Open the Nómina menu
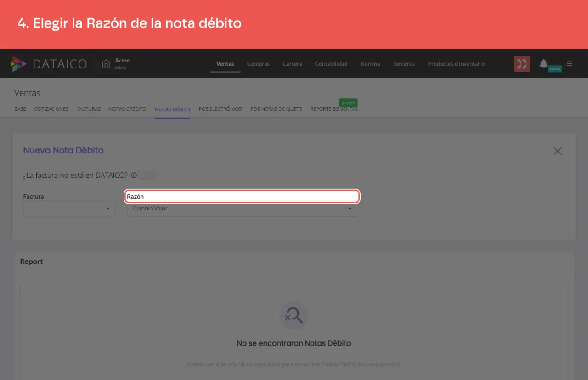Image resolution: width=588 pixels, height=380 pixels. [370, 64]
